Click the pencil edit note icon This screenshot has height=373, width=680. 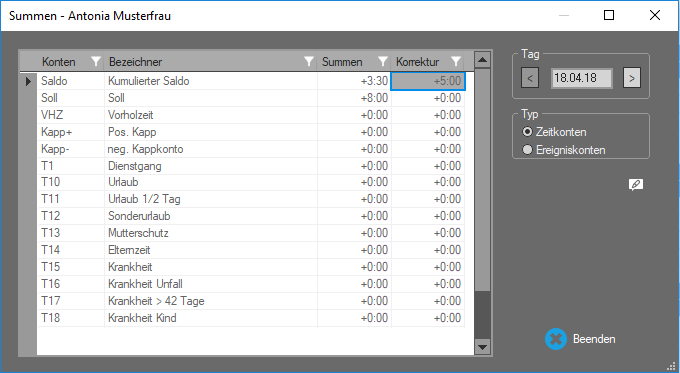click(x=636, y=185)
